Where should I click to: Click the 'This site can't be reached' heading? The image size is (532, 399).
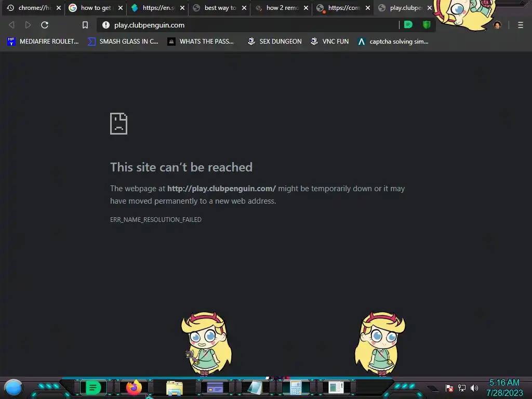181,167
